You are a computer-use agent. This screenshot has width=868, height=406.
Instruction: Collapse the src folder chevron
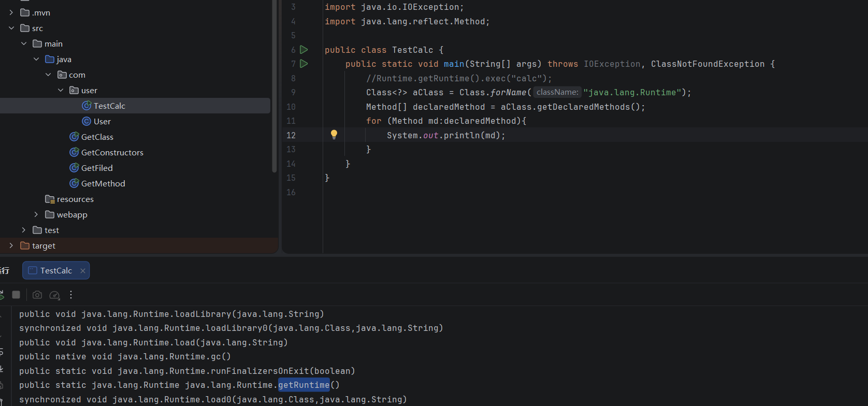point(11,28)
